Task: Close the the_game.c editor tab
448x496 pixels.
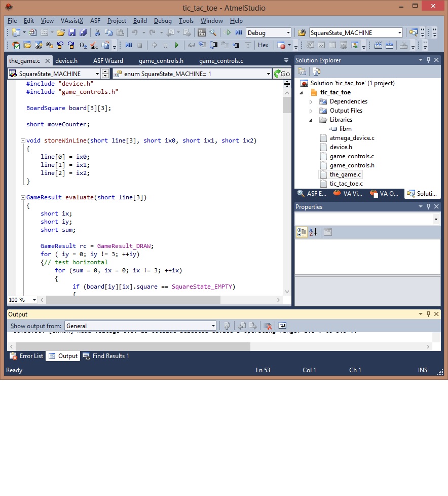Action: pos(48,61)
